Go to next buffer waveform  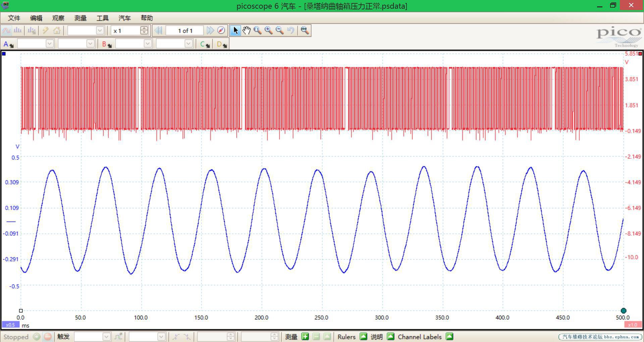(210, 31)
